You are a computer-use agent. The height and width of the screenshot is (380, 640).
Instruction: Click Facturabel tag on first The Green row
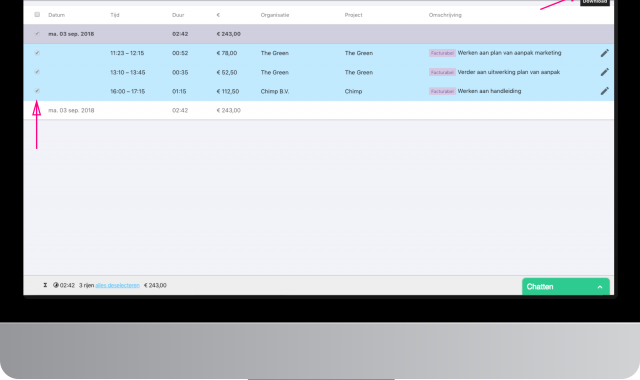coord(442,53)
